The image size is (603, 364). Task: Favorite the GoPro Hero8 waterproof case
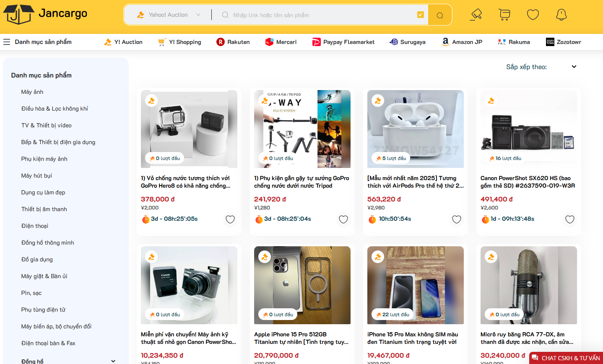[x=230, y=219]
